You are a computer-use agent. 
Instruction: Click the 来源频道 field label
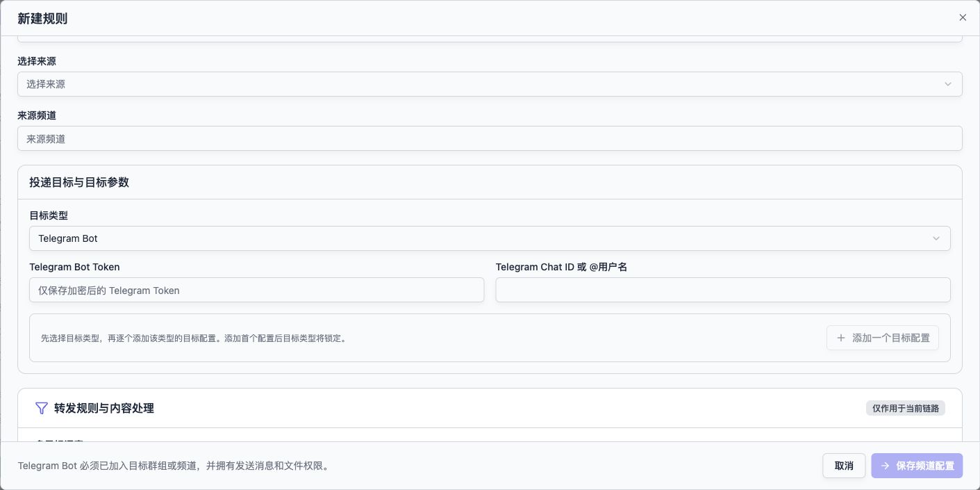(37, 115)
